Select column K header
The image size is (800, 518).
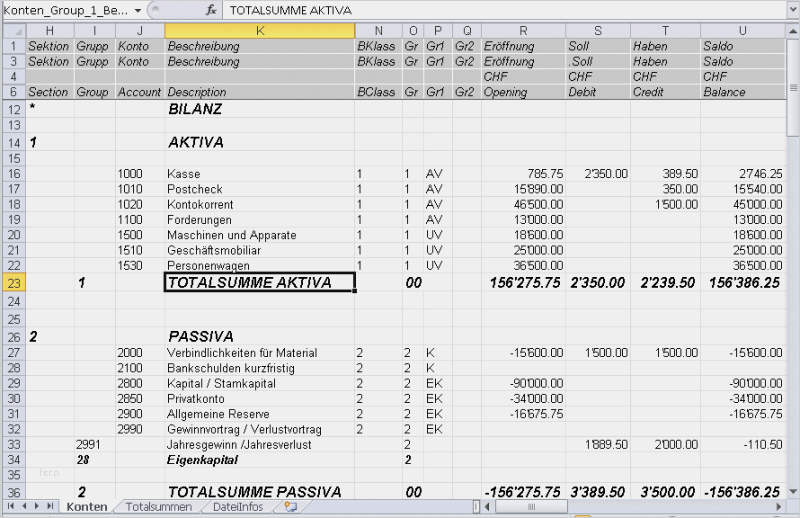pos(259,31)
